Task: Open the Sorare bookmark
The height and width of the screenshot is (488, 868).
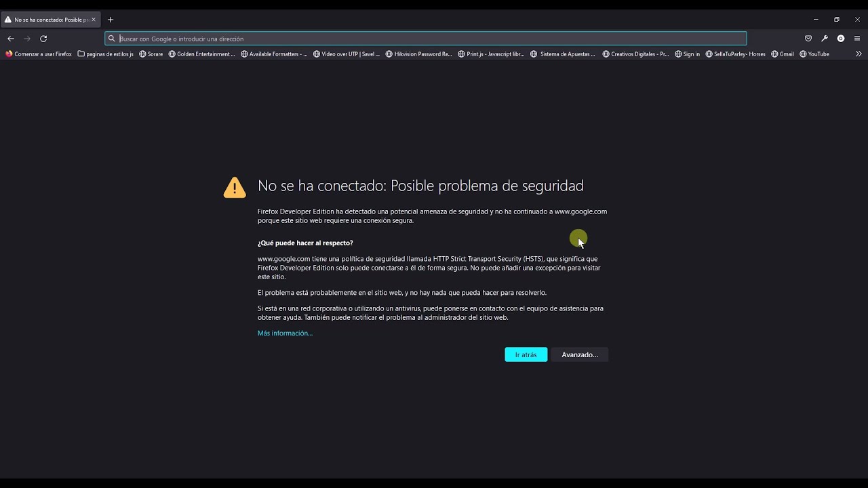Action: pyautogui.click(x=151, y=54)
